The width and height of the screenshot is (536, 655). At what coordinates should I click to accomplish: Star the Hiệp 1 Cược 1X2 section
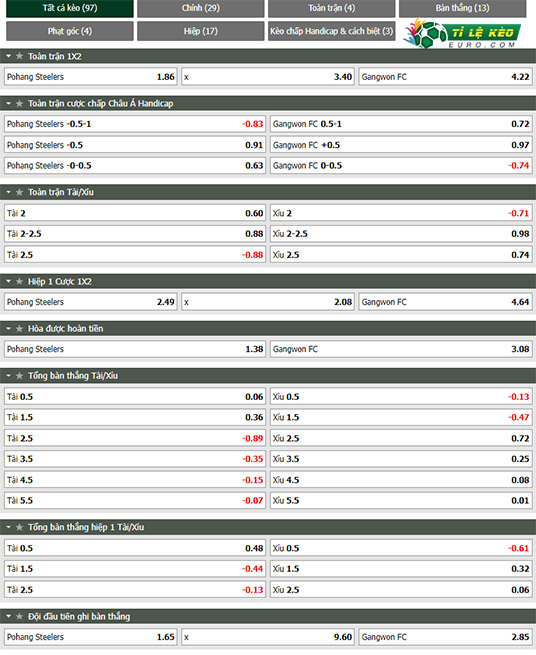click(19, 282)
